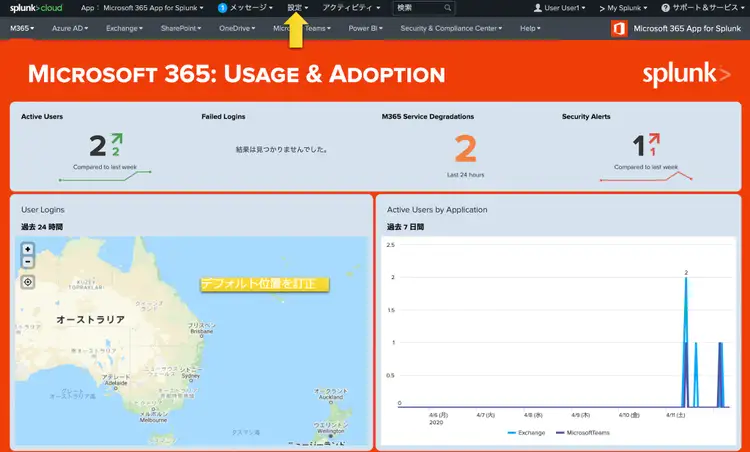Screen dimensions: 750x452
Task: Click the splunk>cloud logo
Action: click(x=36, y=8)
